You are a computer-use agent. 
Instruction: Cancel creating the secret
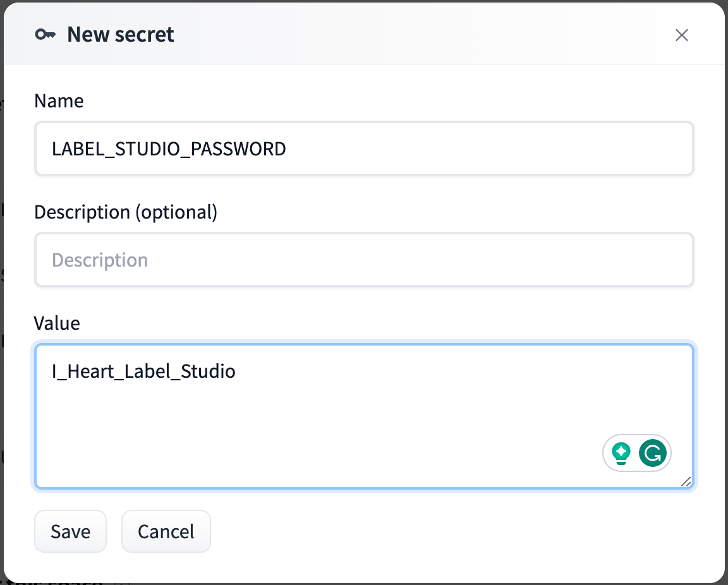166,531
